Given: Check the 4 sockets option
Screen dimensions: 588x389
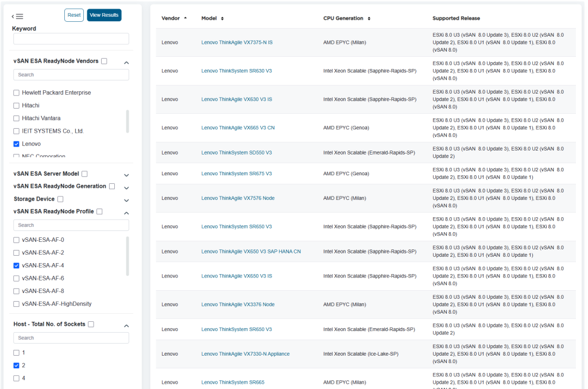Looking at the screenshot, I should point(16,378).
